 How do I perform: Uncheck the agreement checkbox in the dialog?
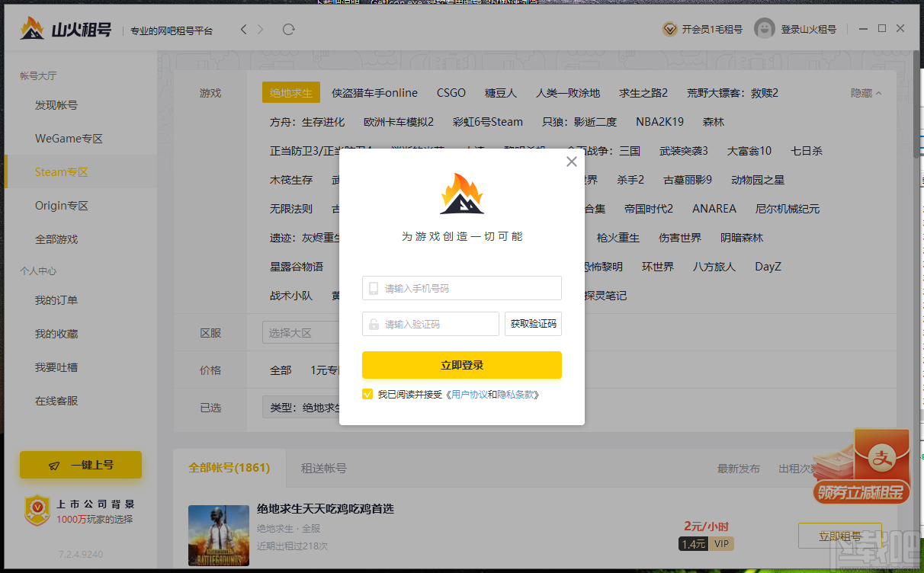pos(367,394)
